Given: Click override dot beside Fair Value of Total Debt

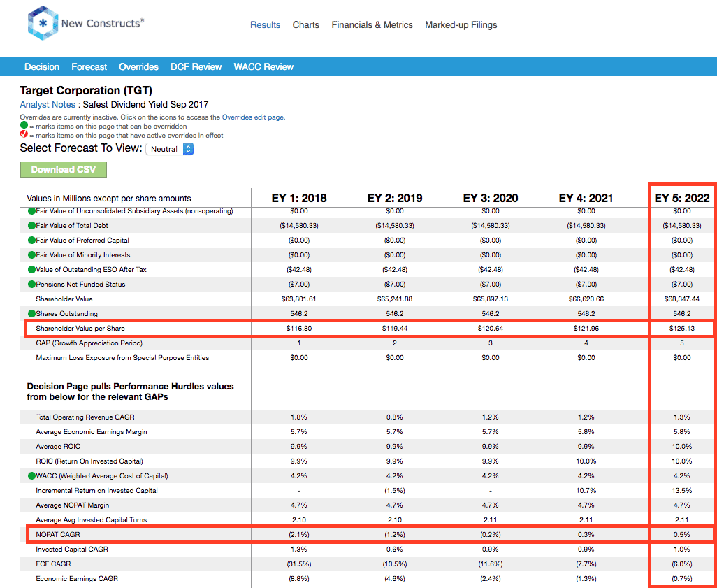Looking at the screenshot, I should (31, 226).
